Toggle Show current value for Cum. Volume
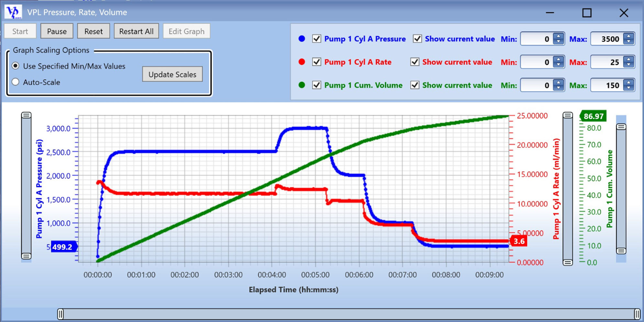This screenshot has height=322, width=644. 415,85
